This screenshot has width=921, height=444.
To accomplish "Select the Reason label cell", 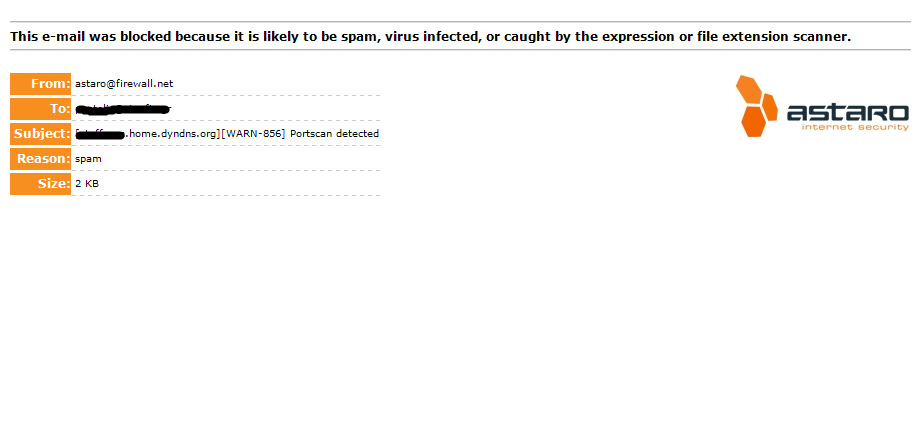I will (x=41, y=159).
